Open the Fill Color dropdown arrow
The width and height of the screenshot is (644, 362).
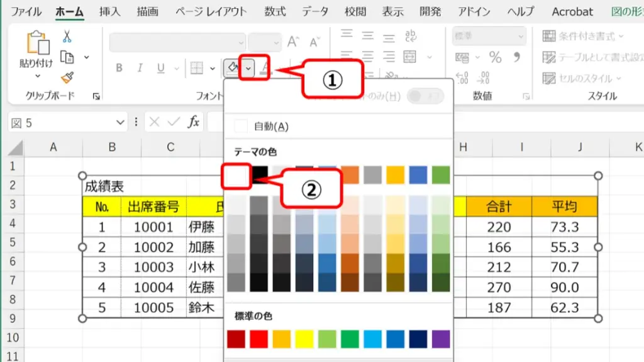pyautogui.click(x=248, y=68)
